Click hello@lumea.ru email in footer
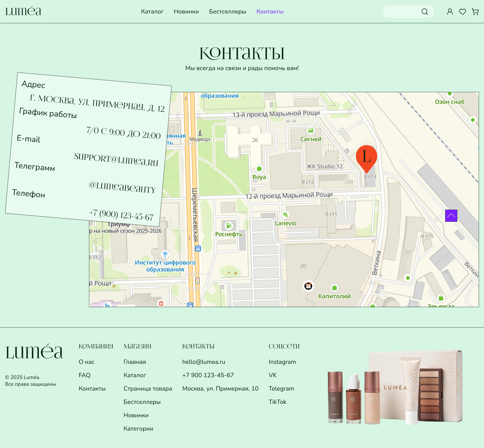 click(204, 362)
